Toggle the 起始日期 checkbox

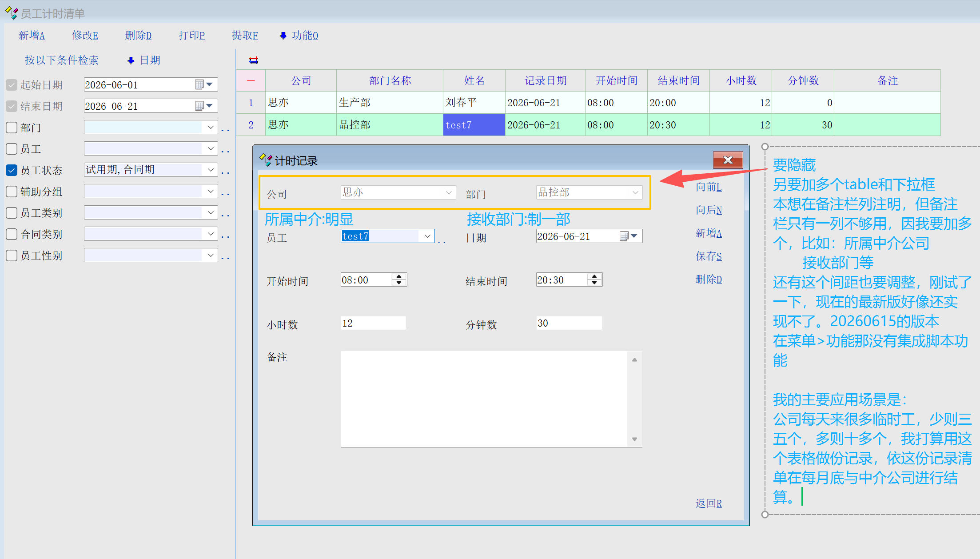pos(12,85)
